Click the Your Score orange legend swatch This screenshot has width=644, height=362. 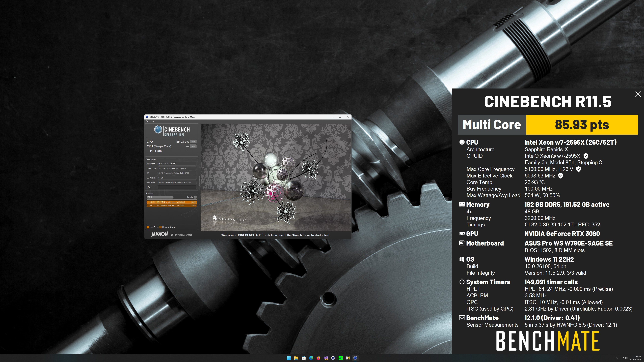tap(148, 227)
